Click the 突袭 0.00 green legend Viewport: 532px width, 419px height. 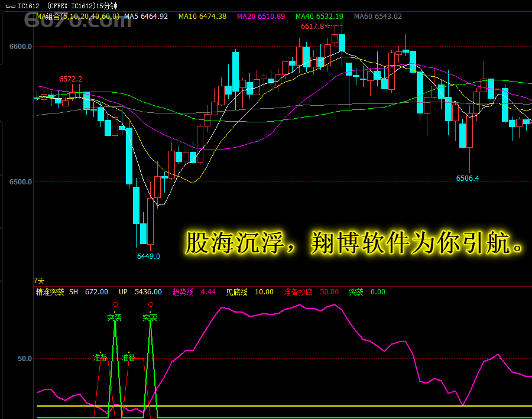point(367,292)
